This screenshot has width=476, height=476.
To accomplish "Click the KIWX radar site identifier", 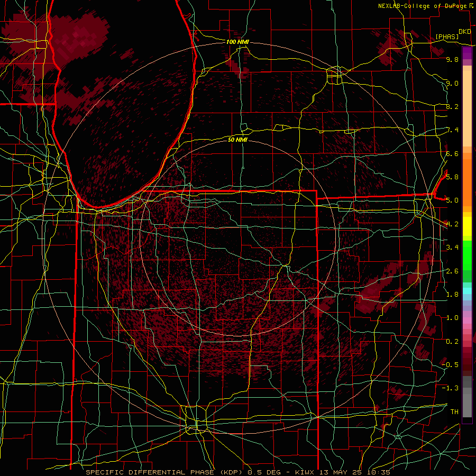I will (x=305, y=472).
